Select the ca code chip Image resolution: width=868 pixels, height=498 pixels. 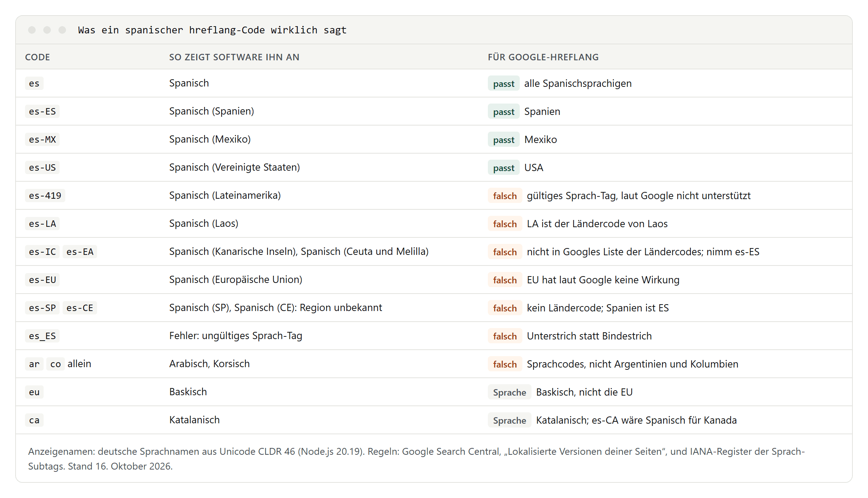click(34, 420)
